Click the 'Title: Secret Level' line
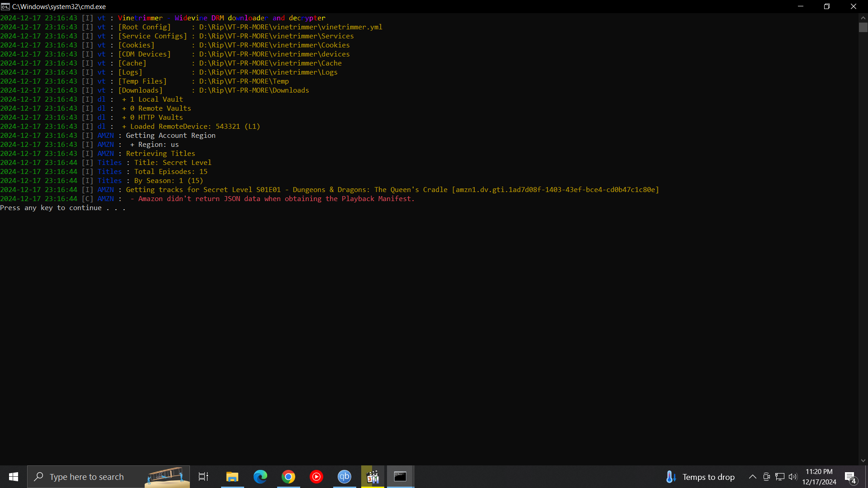The width and height of the screenshot is (868, 488). tap(173, 163)
